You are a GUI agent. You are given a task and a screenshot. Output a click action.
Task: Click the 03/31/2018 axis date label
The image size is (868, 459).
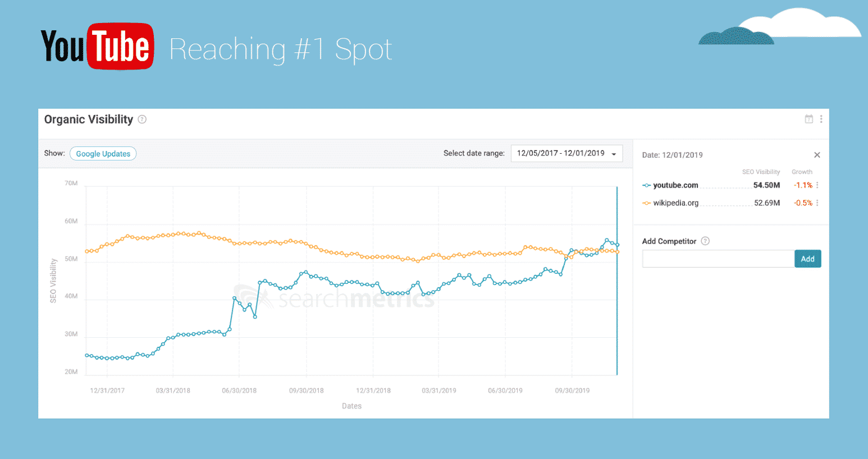[x=173, y=391]
